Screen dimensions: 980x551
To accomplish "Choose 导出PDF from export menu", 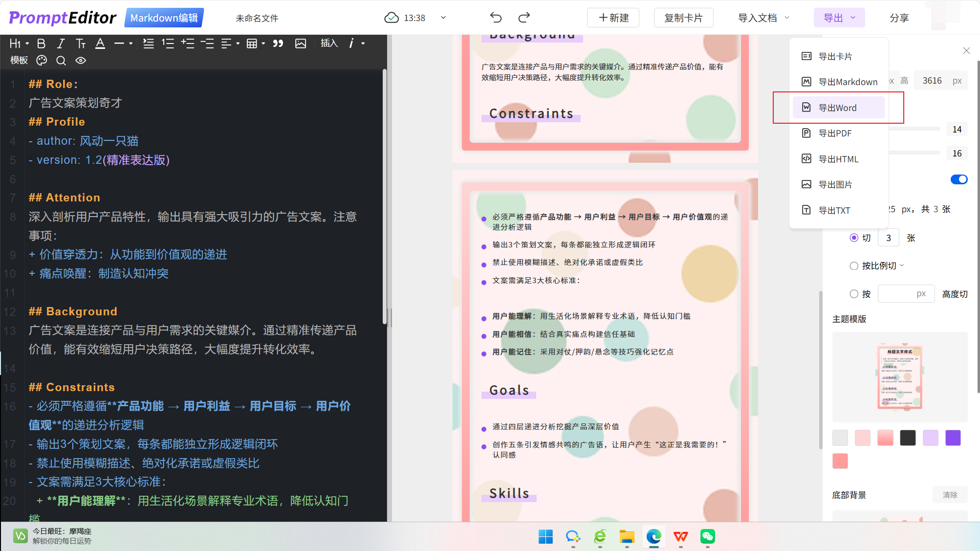I will coord(835,133).
